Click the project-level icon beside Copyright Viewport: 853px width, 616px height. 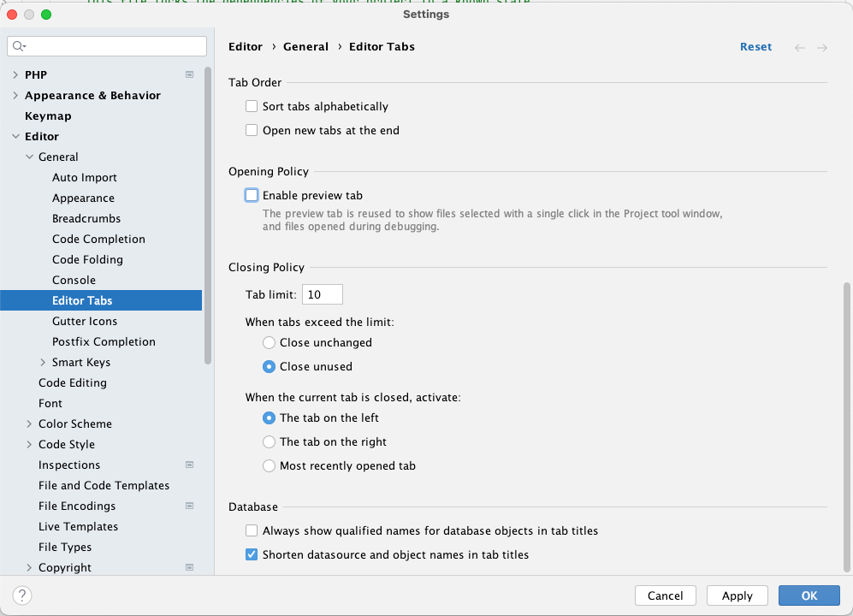tap(189, 567)
